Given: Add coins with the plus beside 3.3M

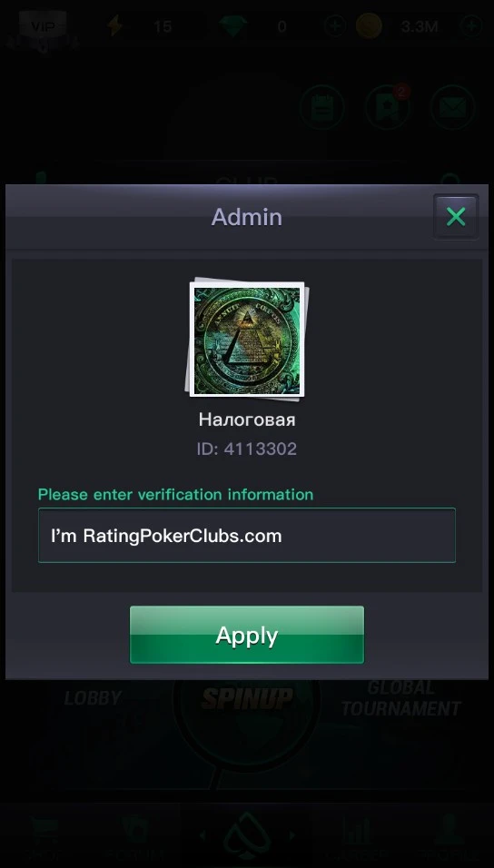Looking at the screenshot, I should coord(472,26).
